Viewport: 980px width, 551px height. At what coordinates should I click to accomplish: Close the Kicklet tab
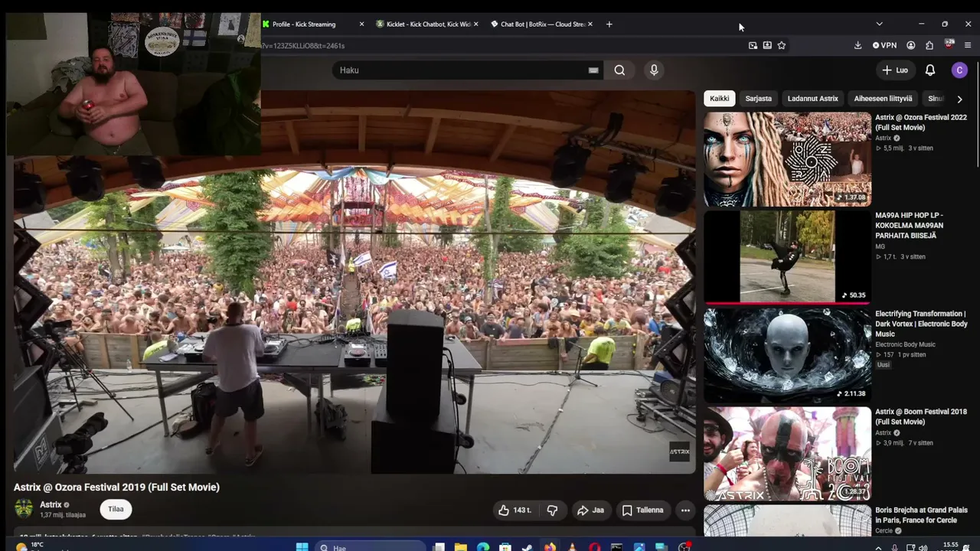click(475, 24)
